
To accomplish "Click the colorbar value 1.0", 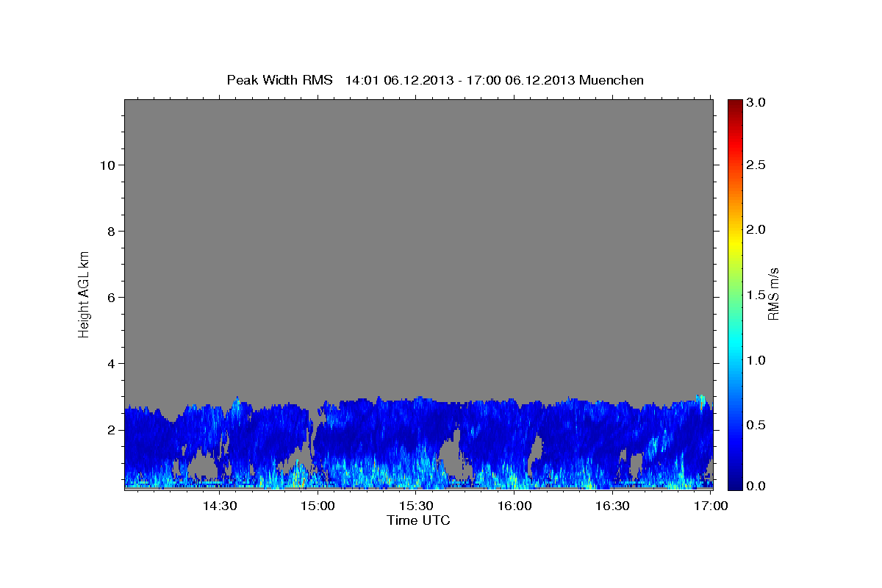I will pyautogui.click(x=756, y=360).
